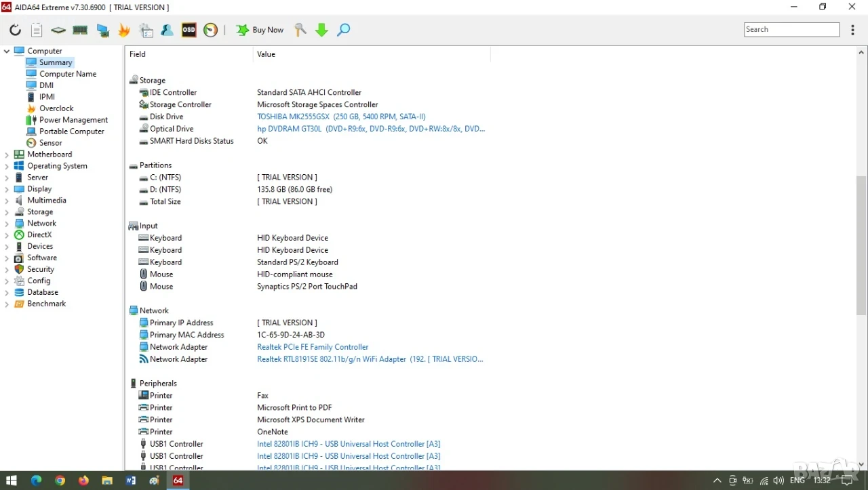Click the green download arrow icon

321,30
